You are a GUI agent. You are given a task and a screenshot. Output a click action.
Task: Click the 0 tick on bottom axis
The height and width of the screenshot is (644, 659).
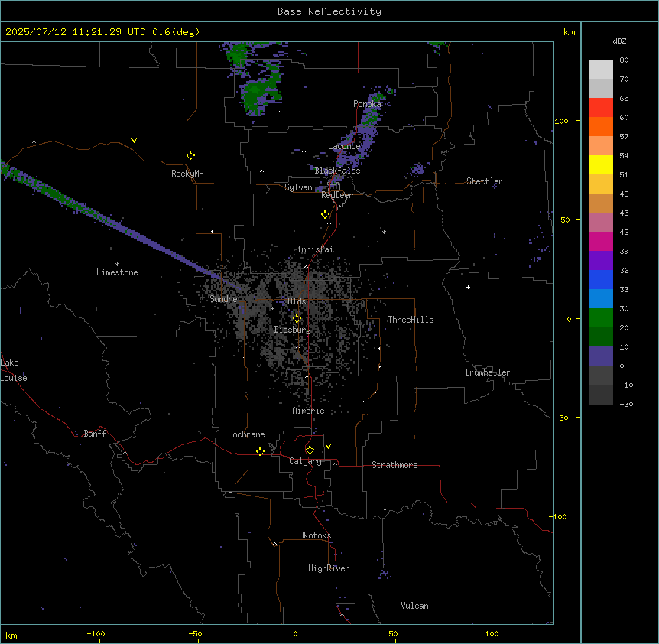click(295, 633)
